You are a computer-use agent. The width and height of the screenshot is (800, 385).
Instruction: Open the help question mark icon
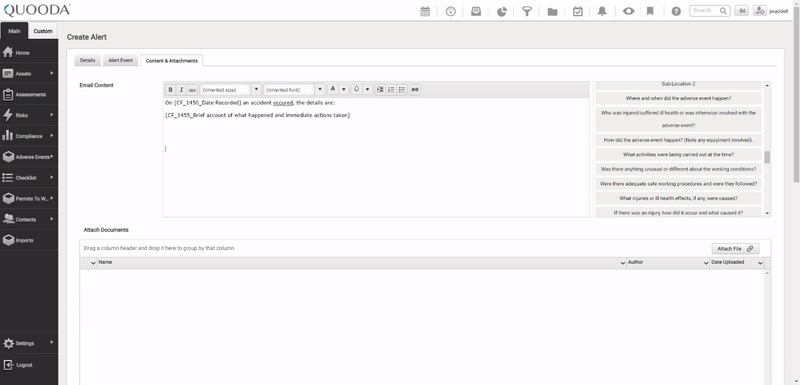tap(676, 11)
